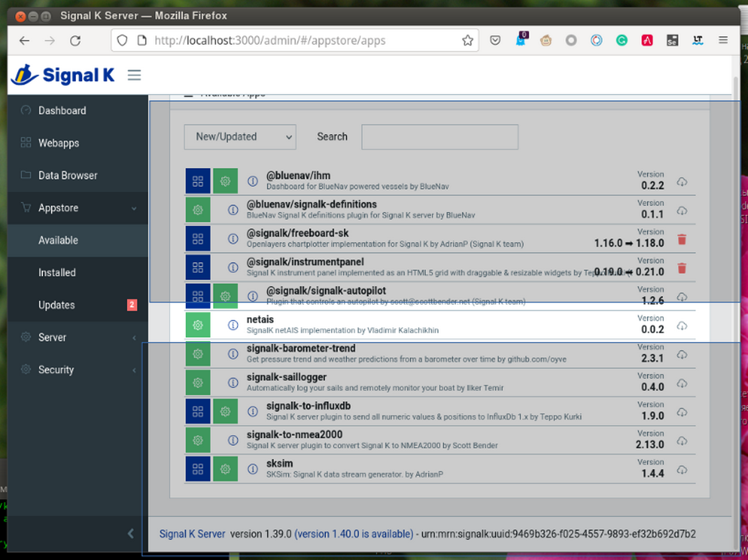Viewport: 748px width, 560px height.
Task: Open Webapps in sidebar
Action: 78,143
